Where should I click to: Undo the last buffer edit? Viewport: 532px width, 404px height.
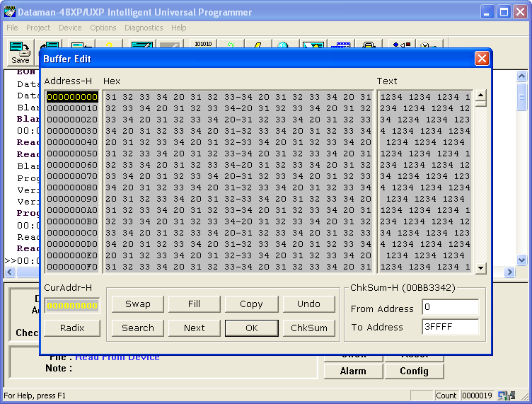coord(308,304)
